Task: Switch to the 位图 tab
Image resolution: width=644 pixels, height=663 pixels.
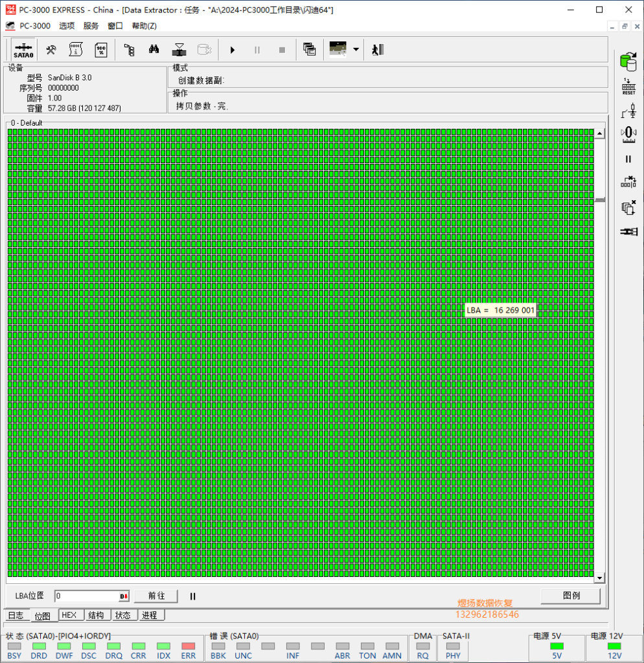Action: (x=43, y=616)
